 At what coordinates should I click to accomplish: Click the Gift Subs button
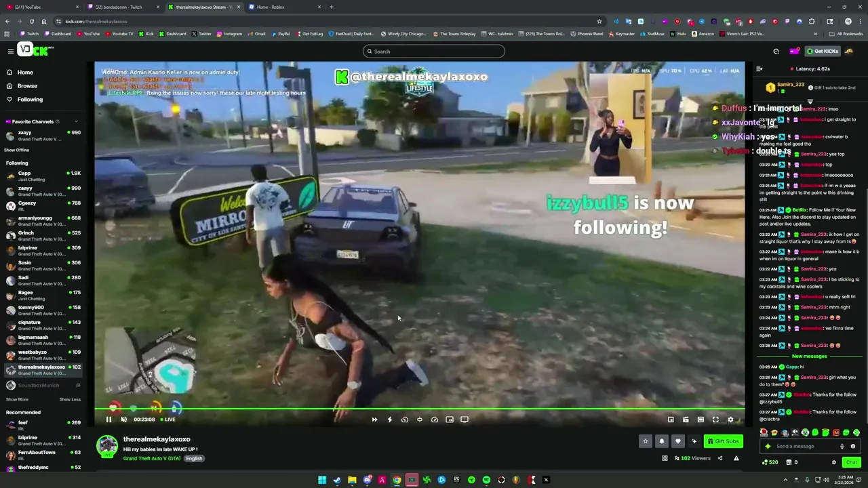click(x=723, y=441)
